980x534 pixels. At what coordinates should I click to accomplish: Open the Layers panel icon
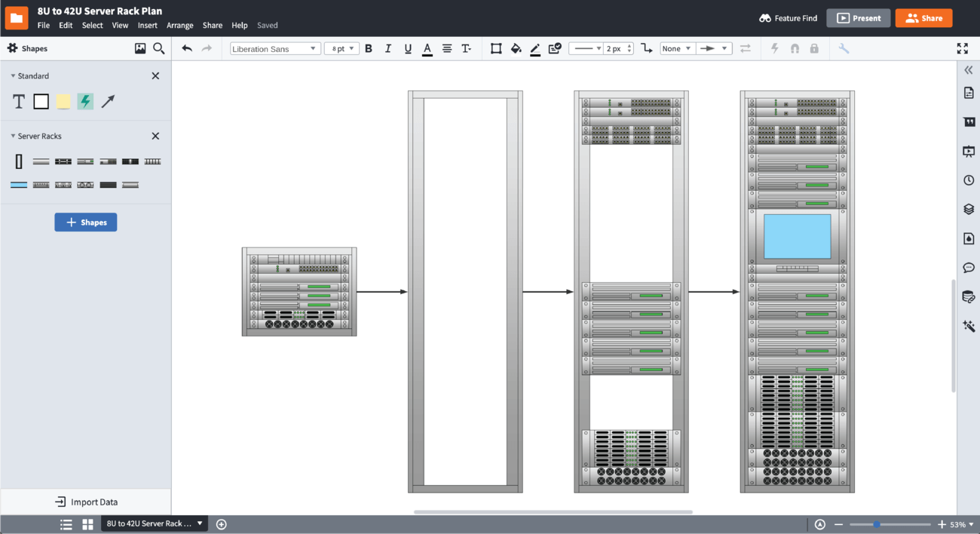969,209
